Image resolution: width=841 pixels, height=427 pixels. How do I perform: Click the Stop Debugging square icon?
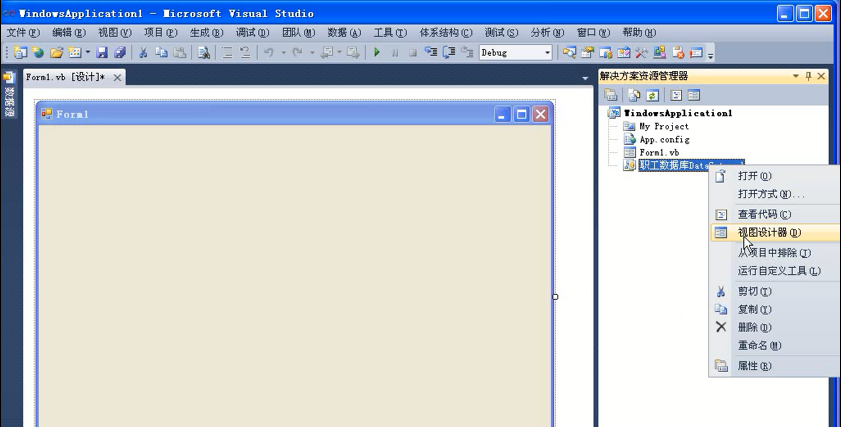point(412,53)
